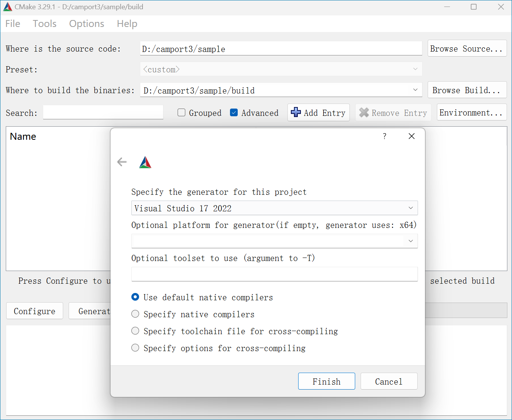This screenshot has width=512, height=420.
Task: Click the source code path field
Action: pyautogui.click(x=281, y=49)
